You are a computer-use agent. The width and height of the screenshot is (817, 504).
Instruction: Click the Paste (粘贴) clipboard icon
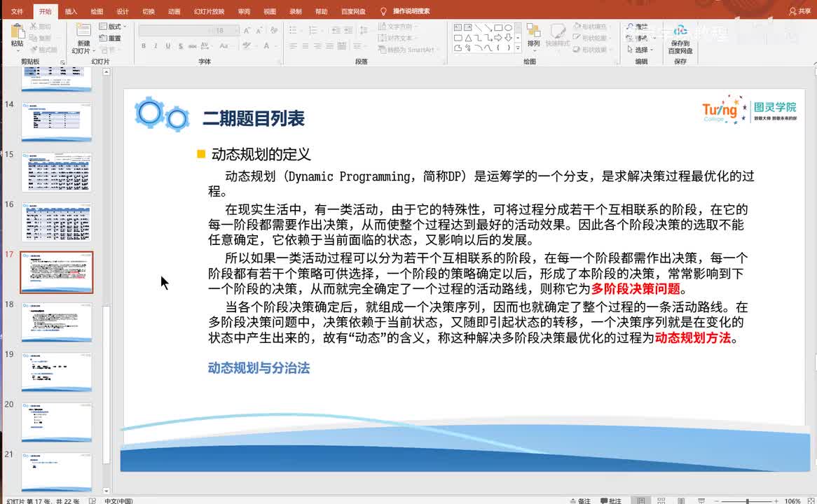pyautogui.click(x=17, y=31)
